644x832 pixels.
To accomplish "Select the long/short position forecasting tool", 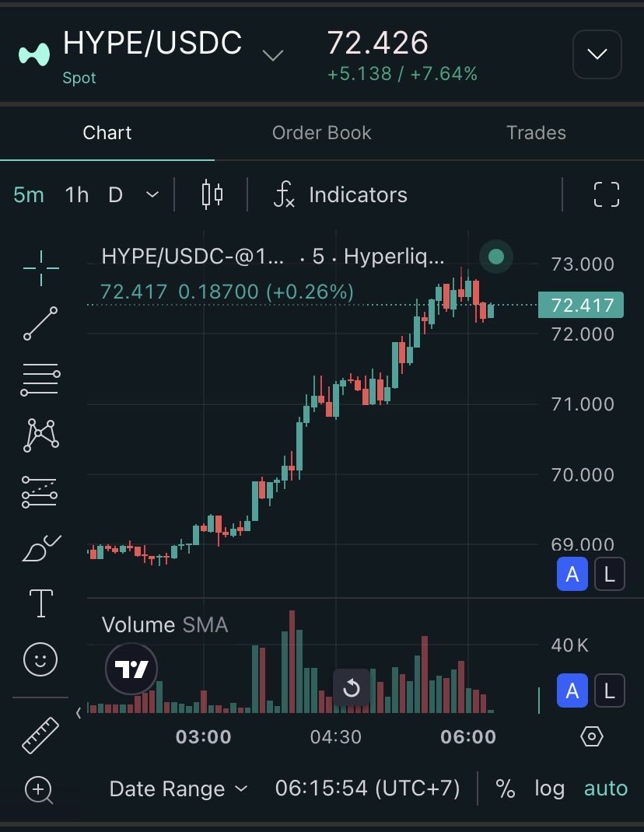I will (40, 491).
